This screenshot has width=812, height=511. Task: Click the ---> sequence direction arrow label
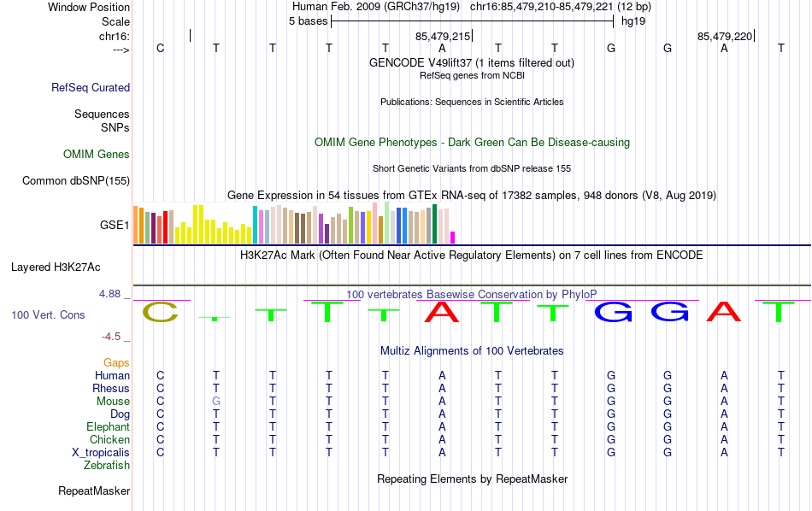coord(121,50)
